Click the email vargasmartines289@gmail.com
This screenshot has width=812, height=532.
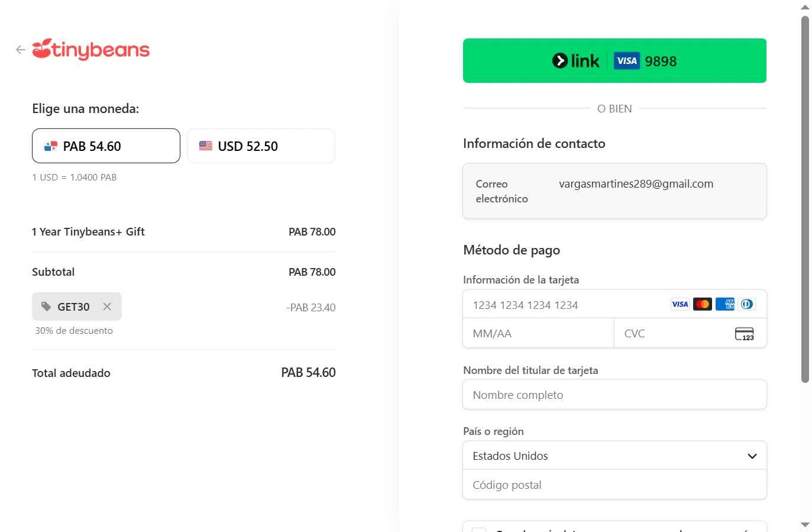pos(636,183)
